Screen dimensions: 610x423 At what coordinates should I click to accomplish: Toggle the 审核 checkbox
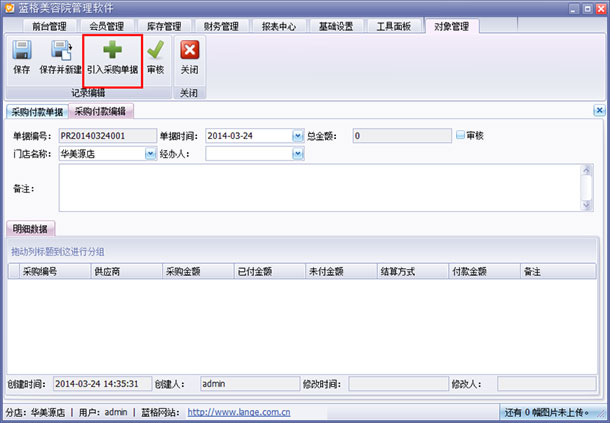(x=460, y=135)
